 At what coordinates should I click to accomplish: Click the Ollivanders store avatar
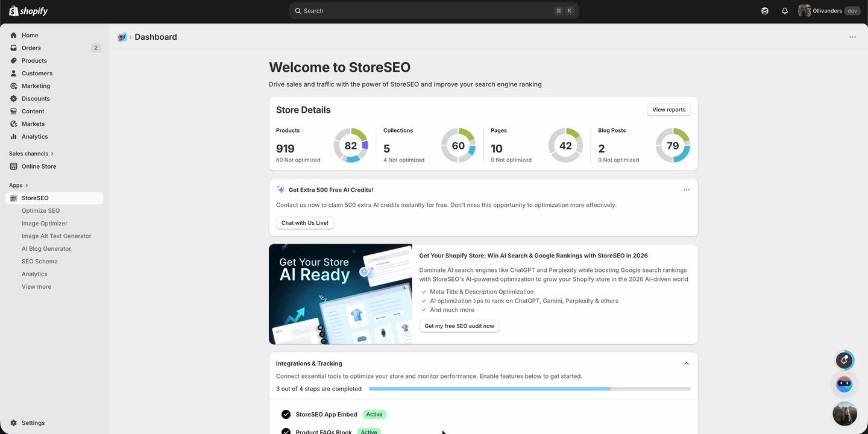point(804,11)
